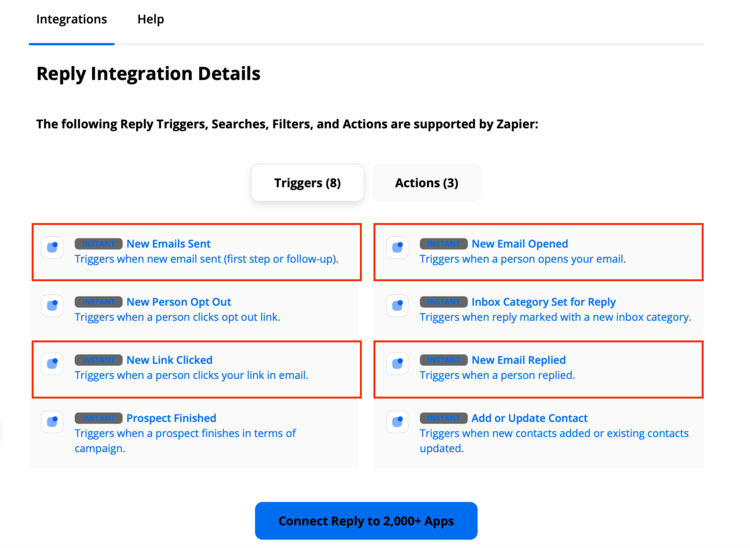The image size is (750, 548).
Task: Click the Reply icon beside New Link Clicked
Action: pos(52,364)
